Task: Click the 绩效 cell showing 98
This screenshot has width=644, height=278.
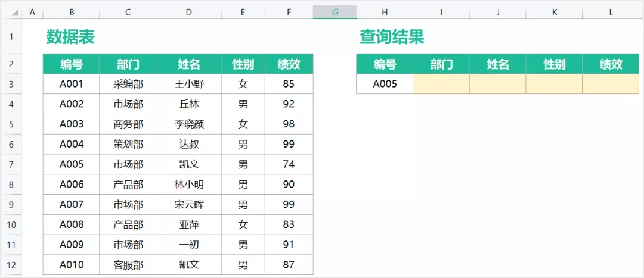Action: pos(289,124)
